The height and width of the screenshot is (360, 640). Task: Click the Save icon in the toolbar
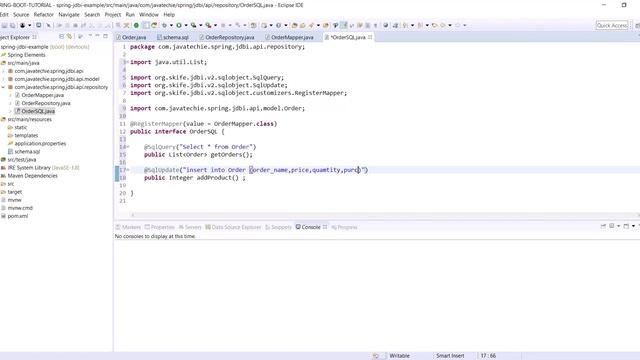click(4, 25)
